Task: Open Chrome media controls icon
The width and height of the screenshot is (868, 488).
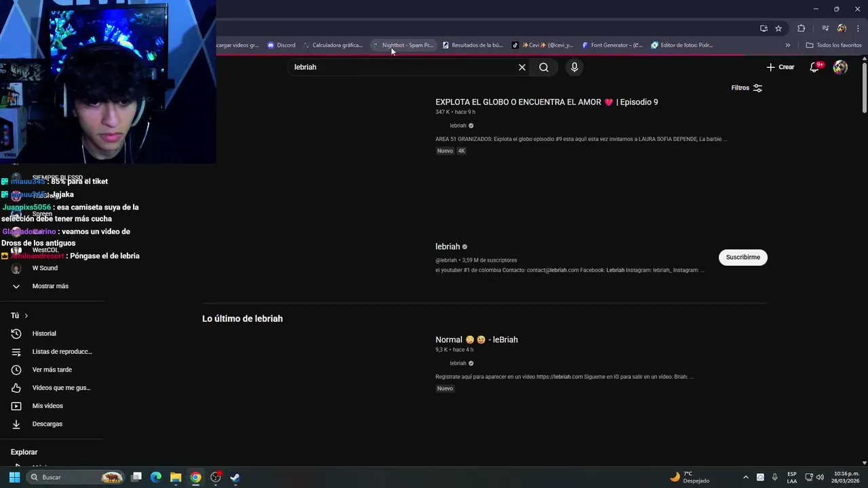Action: pos(825,28)
